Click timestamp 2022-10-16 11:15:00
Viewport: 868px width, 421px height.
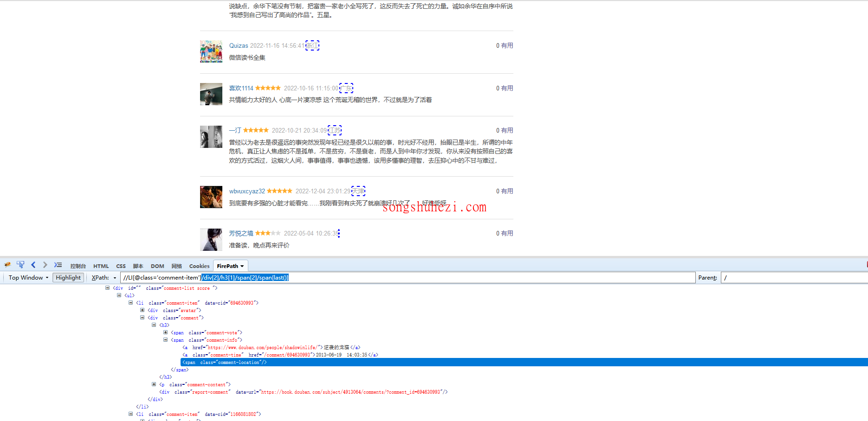point(311,88)
